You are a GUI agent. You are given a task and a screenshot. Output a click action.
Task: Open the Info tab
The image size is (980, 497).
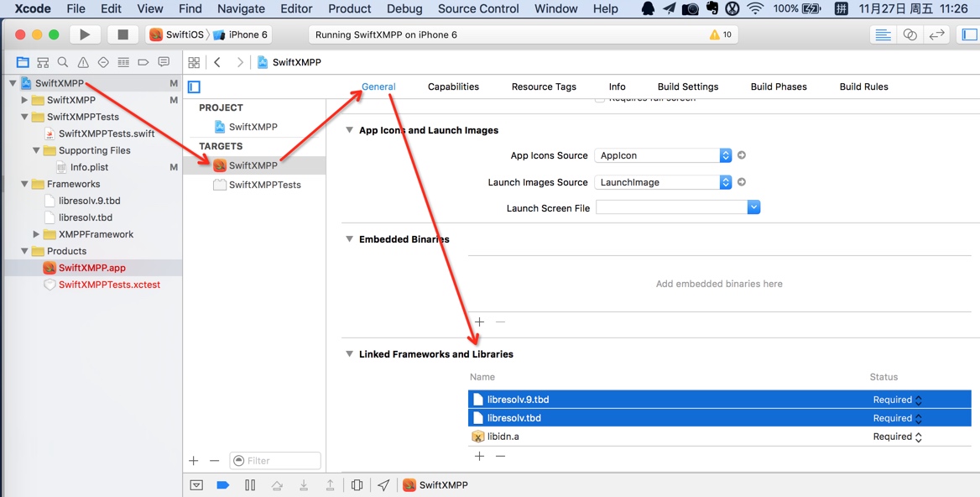(617, 87)
